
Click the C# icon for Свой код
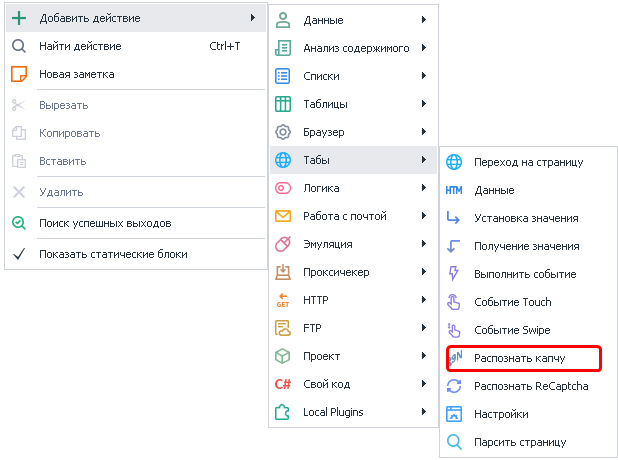[283, 384]
